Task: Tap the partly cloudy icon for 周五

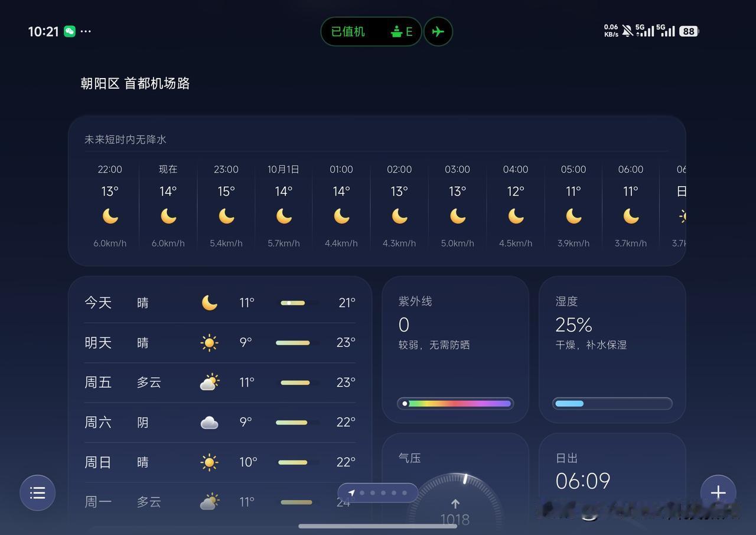Action: click(x=209, y=382)
